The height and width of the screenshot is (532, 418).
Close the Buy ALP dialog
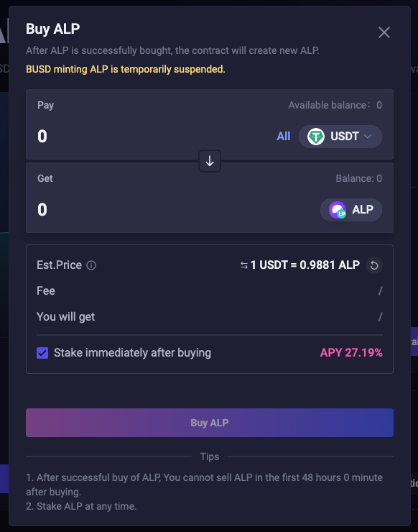[384, 32]
